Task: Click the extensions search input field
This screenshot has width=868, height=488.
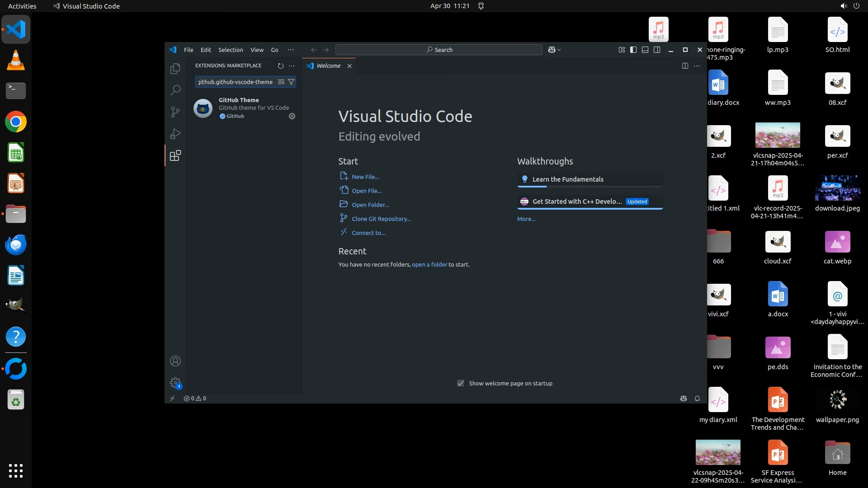Action: [235, 82]
